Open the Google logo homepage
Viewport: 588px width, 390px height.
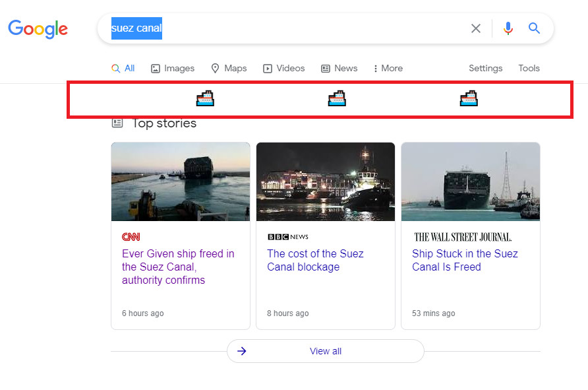tap(38, 29)
